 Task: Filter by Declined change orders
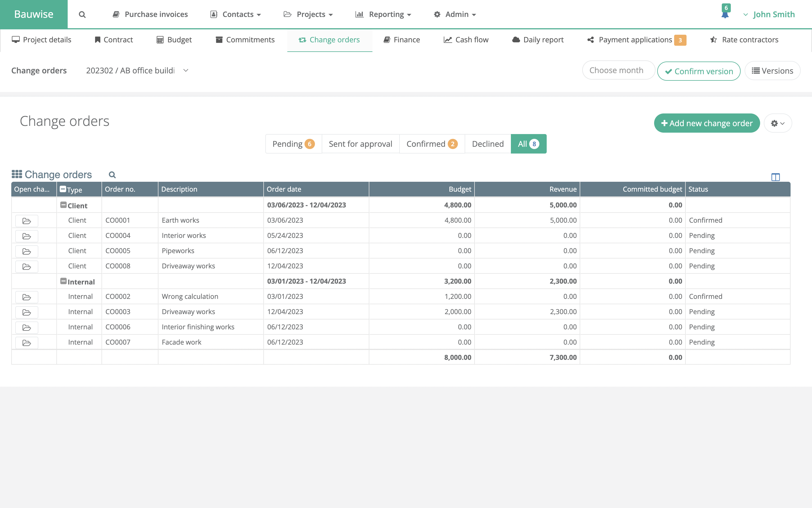tap(488, 144)
